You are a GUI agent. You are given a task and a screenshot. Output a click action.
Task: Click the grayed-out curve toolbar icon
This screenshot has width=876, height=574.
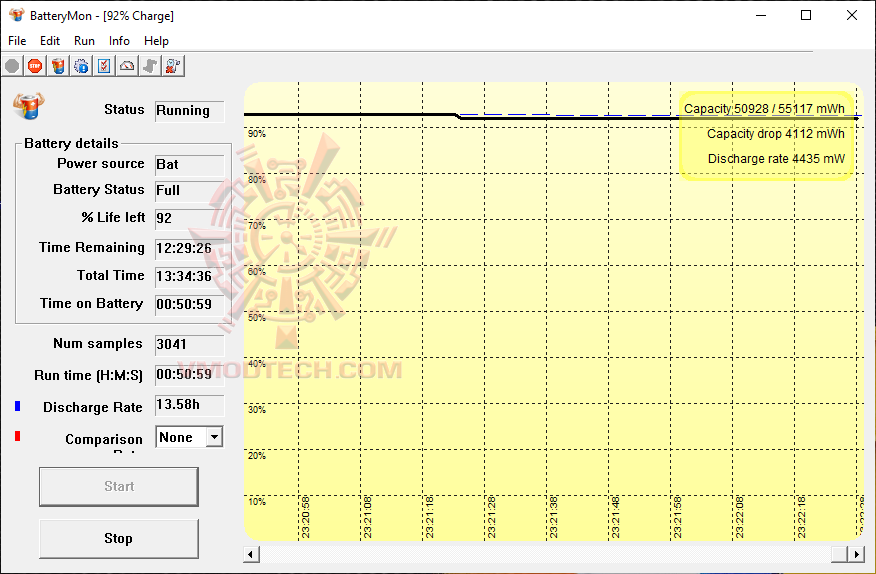point(150,66)
